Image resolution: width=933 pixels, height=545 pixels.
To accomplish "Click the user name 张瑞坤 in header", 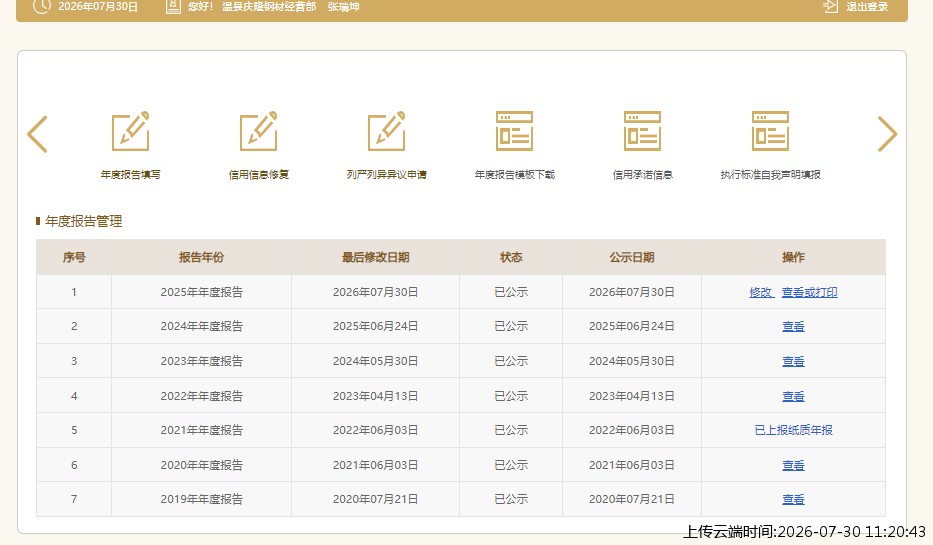I will tap(343, 7).
